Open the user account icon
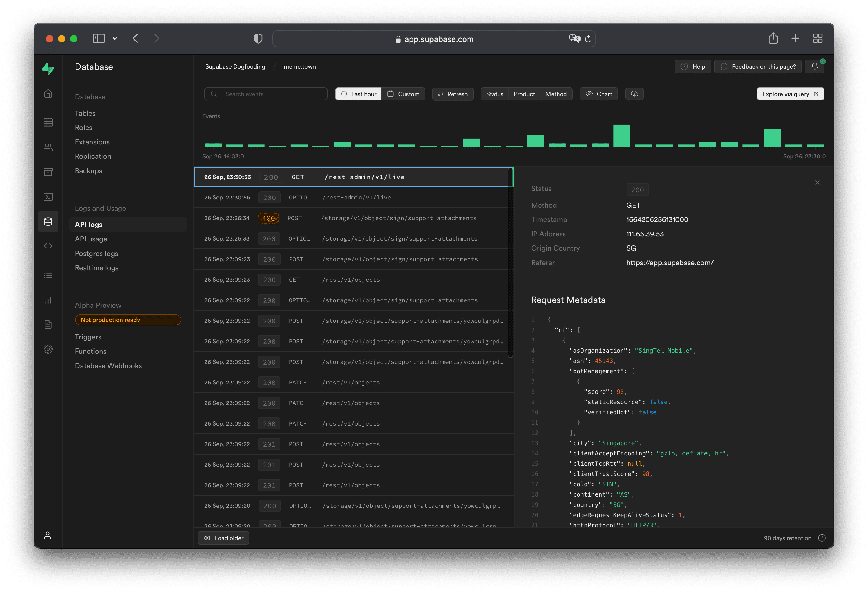The width and height of the screenshot is (868, 593). click(47, 535)
